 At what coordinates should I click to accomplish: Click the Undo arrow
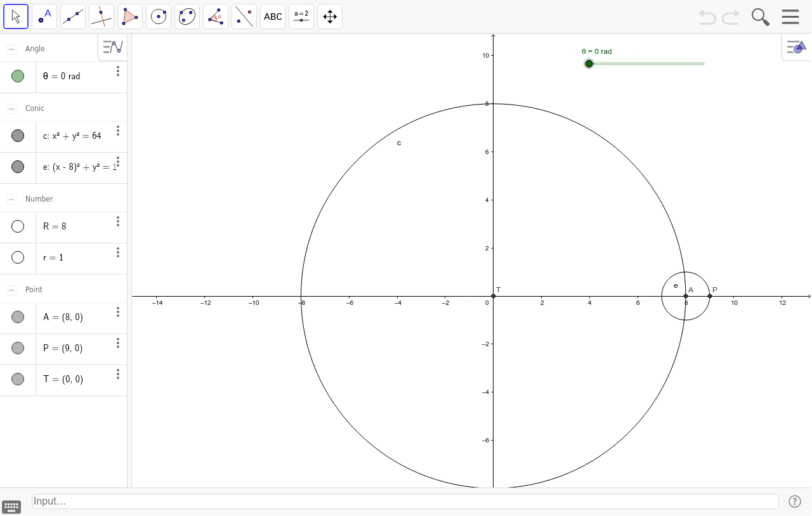click(x=707, y=17)
